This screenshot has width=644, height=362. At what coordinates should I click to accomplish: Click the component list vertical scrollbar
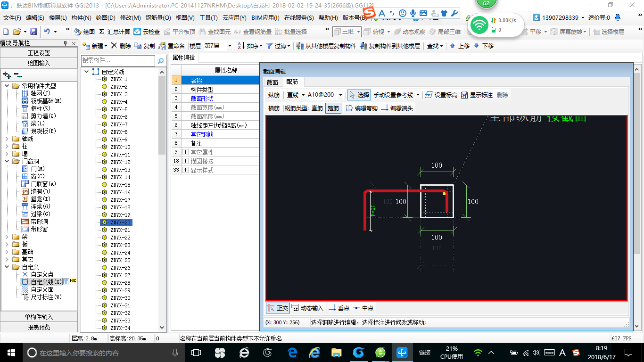point(162,199)
